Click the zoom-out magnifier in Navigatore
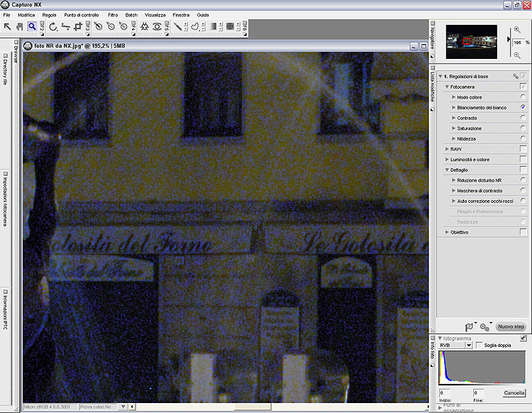 point(517,55)
